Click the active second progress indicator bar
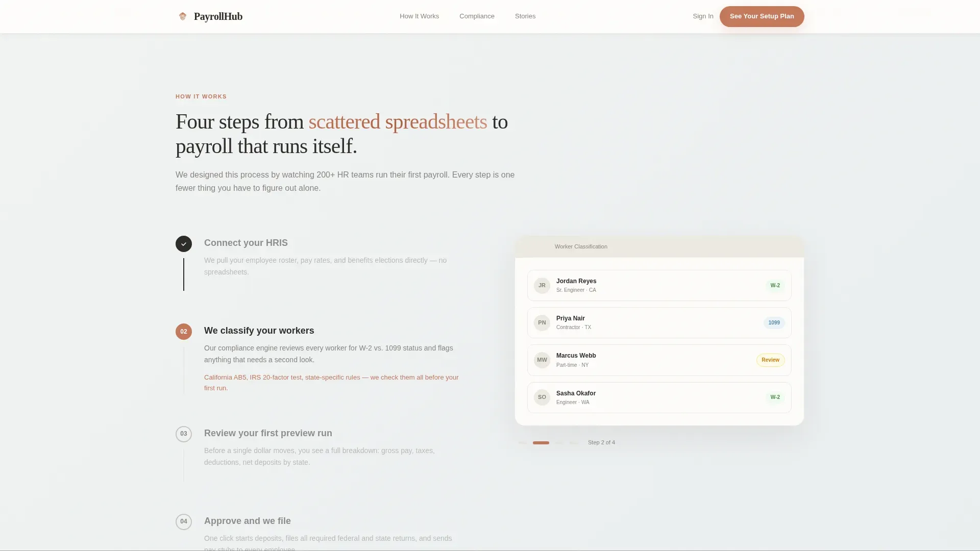This screenshot has height=551, width=980. click(x=541, y=443)
